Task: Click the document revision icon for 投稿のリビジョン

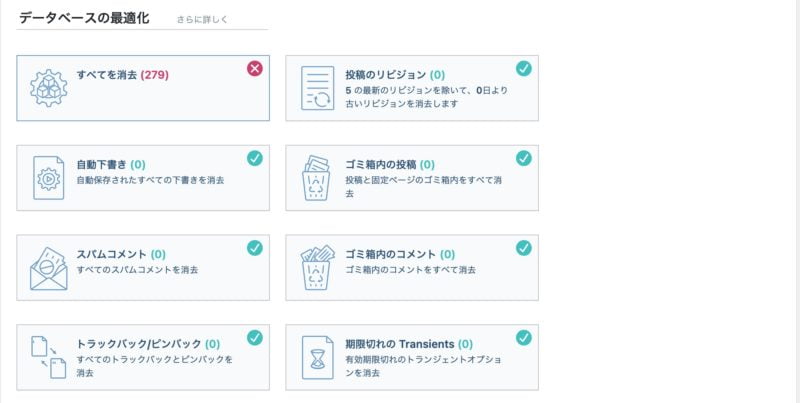Action: point(317,88)
